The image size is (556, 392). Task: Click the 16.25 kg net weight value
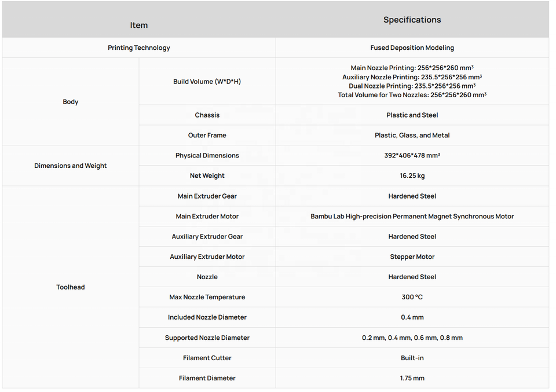(412, 176)
